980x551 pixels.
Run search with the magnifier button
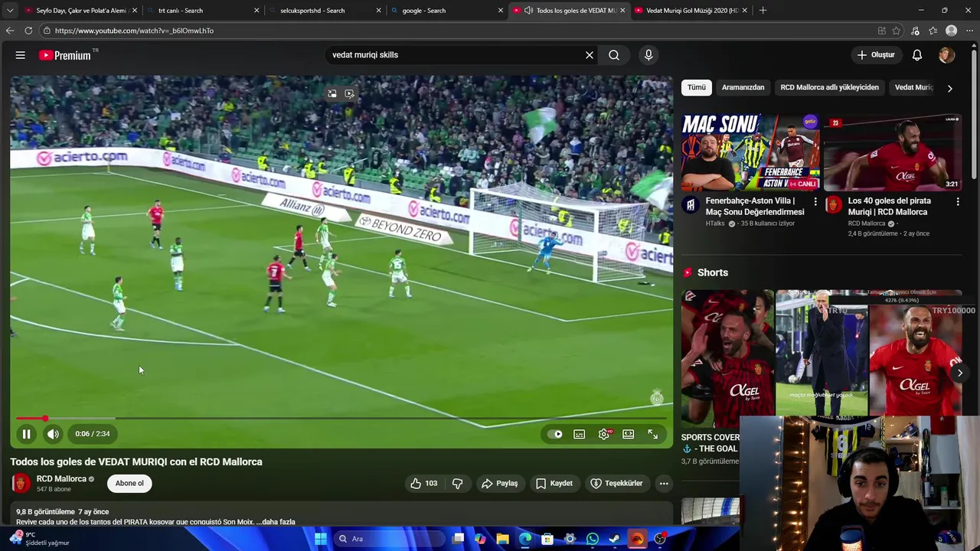coord(614,55)
